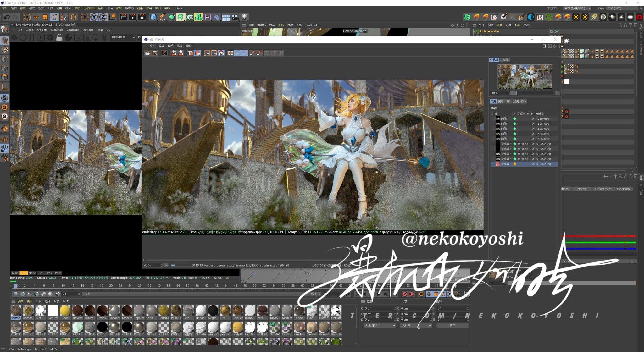Switch to the 信息 tab in Picture Viewer
The image size is (644, 352).
501,102
